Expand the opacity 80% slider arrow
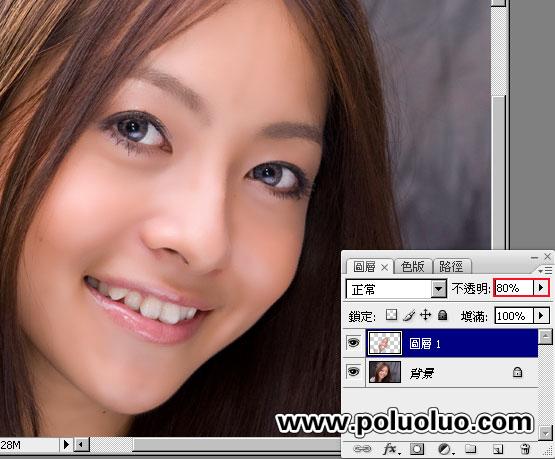The width and height of the screenshot is (555, 459). point(541,288)
